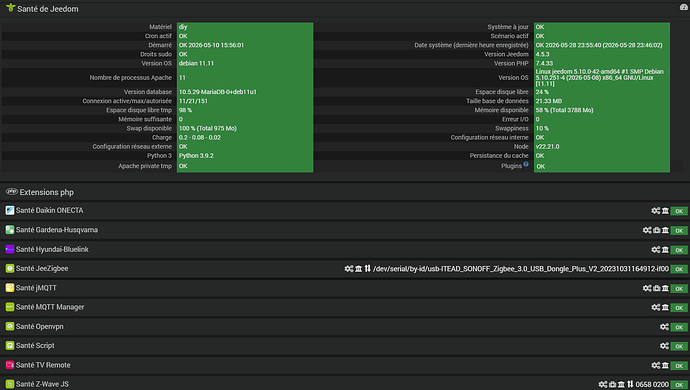
Task: Click the 'v22.21.0' Node value
Action: pos(547,147)
